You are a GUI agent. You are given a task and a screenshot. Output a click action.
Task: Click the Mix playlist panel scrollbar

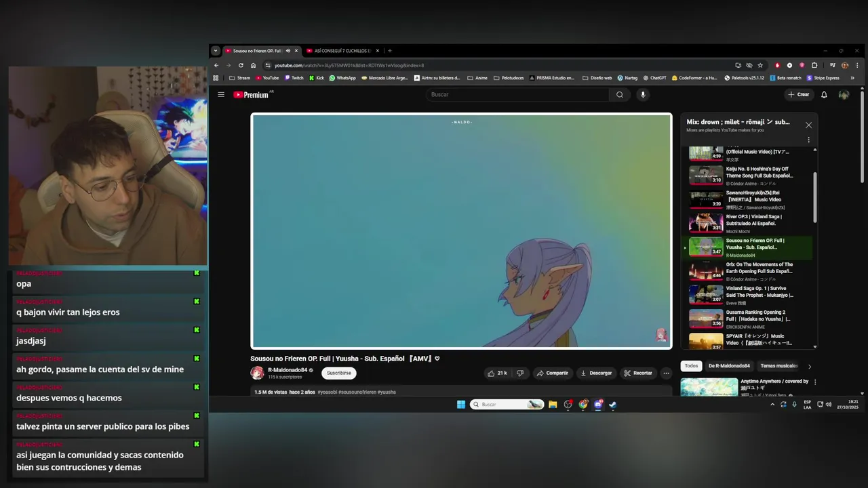coord(815,197)
